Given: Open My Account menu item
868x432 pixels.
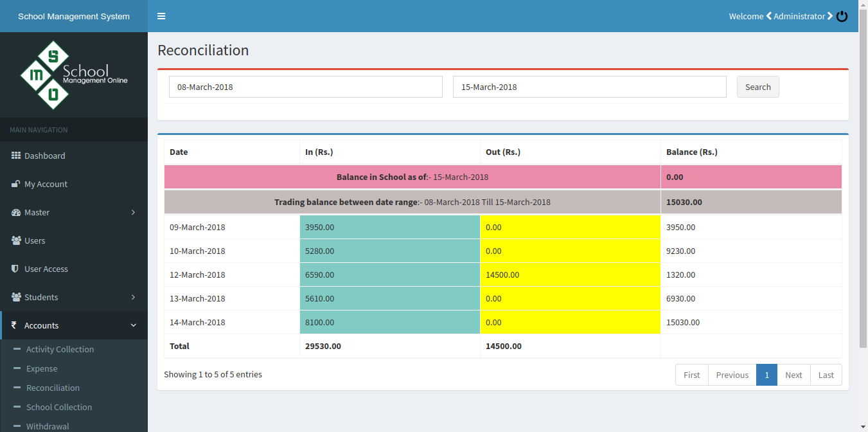Looking at the screenshot, I should pyautogui.click(x=74, y=184).
